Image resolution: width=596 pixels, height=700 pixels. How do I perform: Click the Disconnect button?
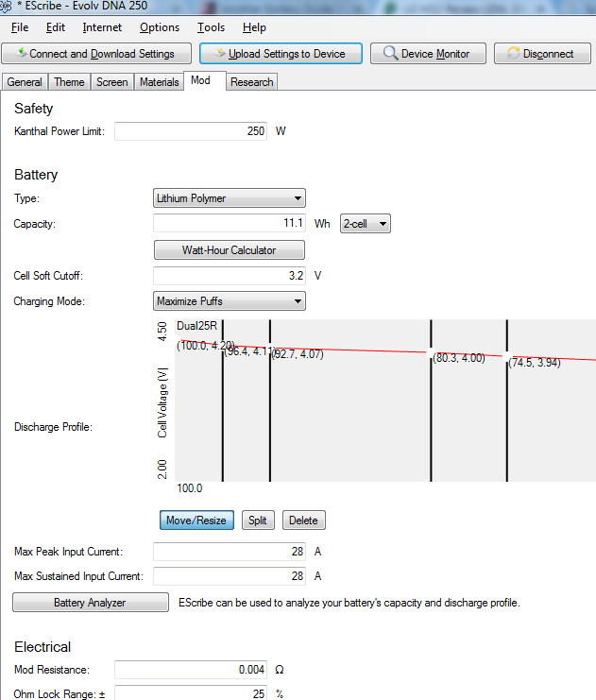(x=542, y=54)
